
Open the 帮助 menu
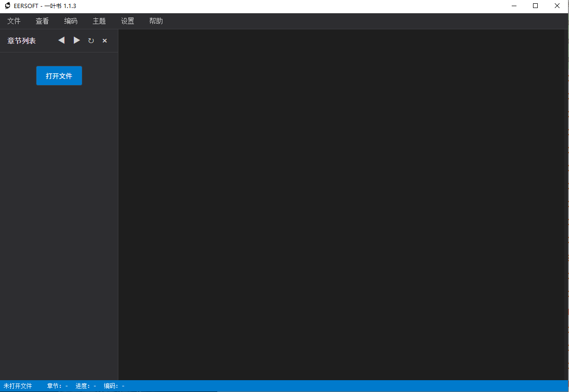156,21
